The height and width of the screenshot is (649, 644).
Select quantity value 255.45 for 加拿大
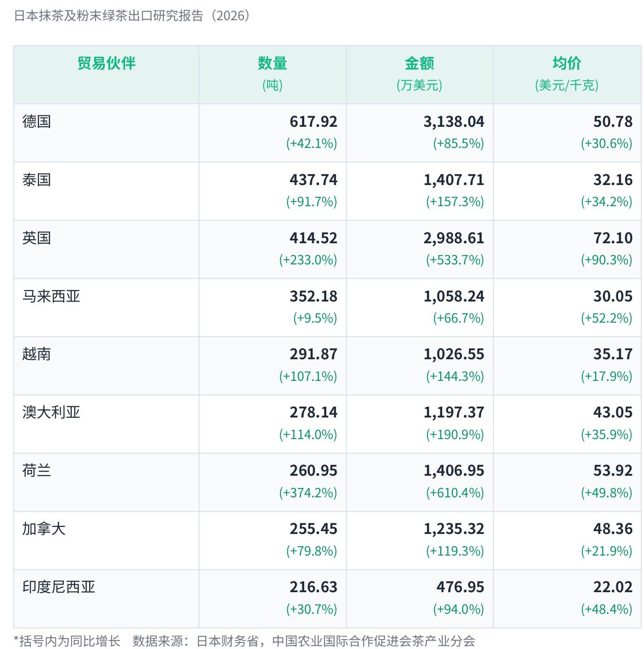[x=314, y=529]
